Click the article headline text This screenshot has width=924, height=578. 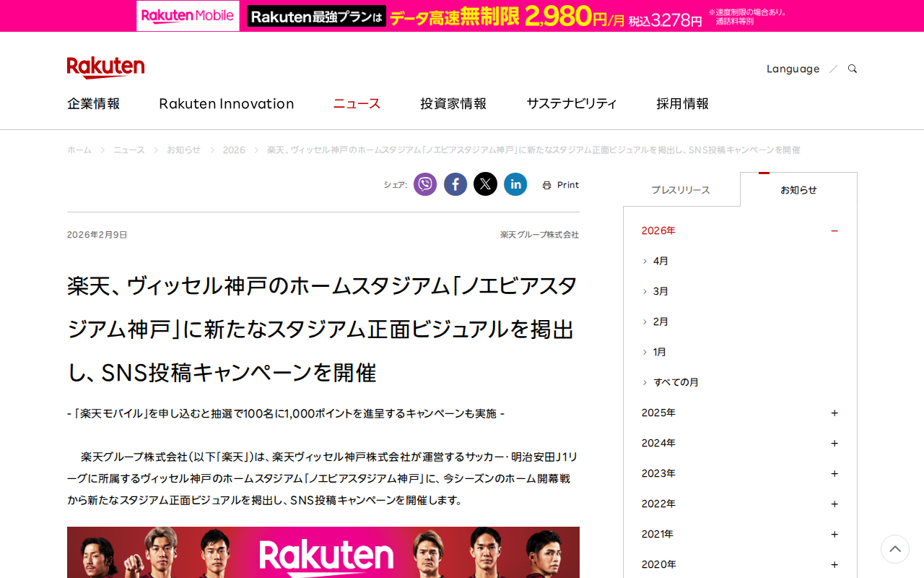(323, 329)
